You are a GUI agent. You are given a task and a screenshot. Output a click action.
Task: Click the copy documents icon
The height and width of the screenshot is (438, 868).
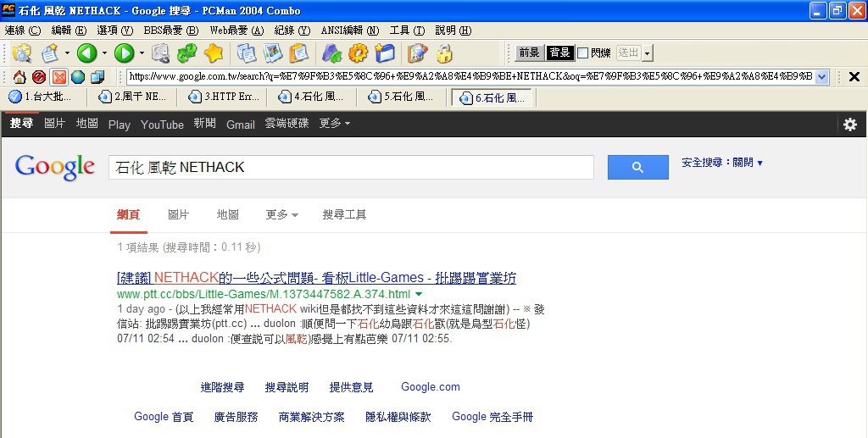(247, 53)
